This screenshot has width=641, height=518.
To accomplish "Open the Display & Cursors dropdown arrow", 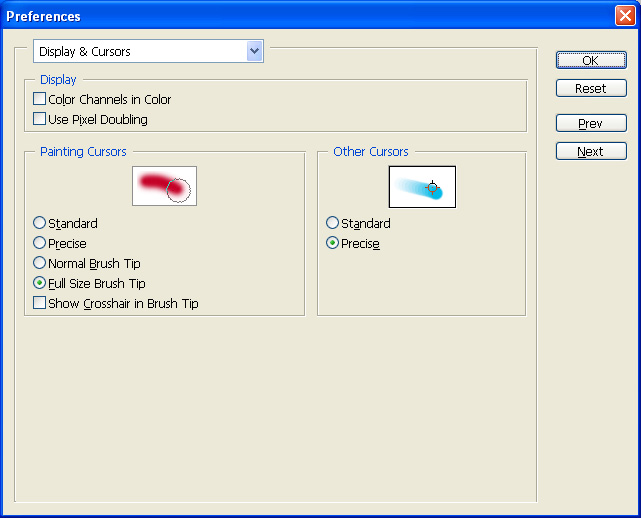I will [x=255, y=51].
